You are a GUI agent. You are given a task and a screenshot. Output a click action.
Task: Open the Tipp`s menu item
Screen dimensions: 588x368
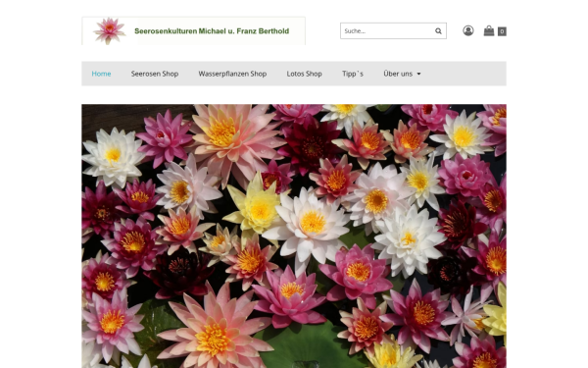[x=353, y=74]
